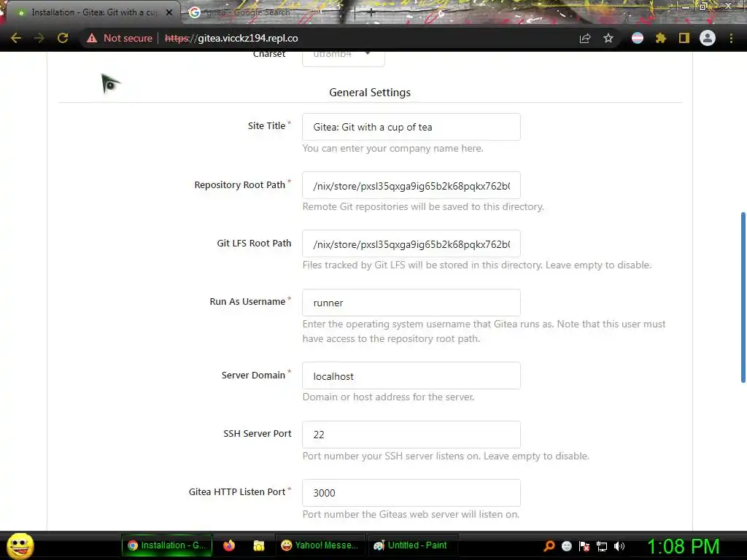Switch to Yahoo! Messenger taskbar item

click(320, 545)
